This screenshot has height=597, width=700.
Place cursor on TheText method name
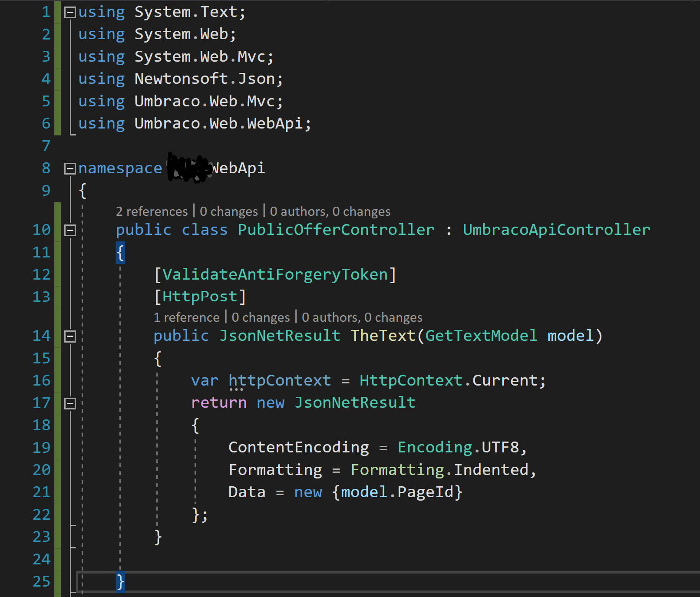383,336
